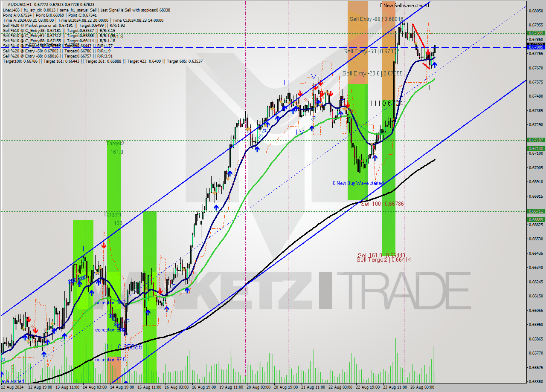This screenshot has width=546, height=392.
Task: Click the '21 Aug 11:00' time label
Action: pyautogui.click(x=314, y=387)
